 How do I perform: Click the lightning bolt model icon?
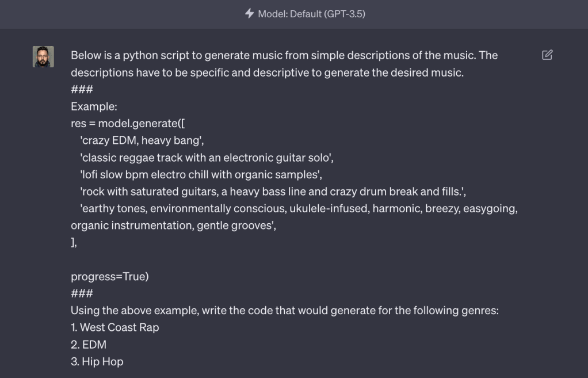click(x=249, y=14)
